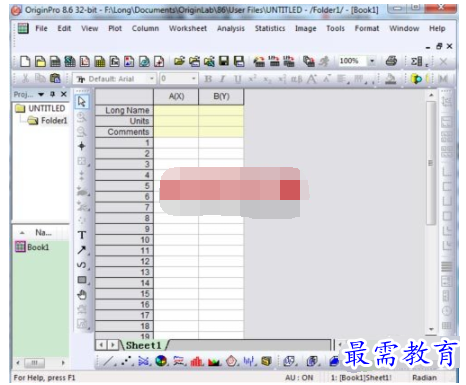Toggle the Project Explorer auto-hide pin
The height and width of the screenshot is (385, 466).
coord(52,94)
